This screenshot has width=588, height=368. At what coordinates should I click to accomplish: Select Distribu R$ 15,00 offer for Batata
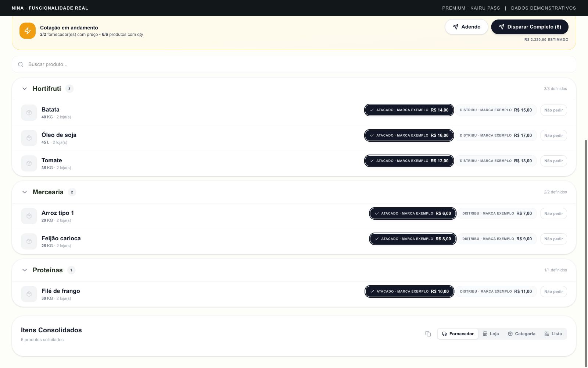tap(496, 110)
